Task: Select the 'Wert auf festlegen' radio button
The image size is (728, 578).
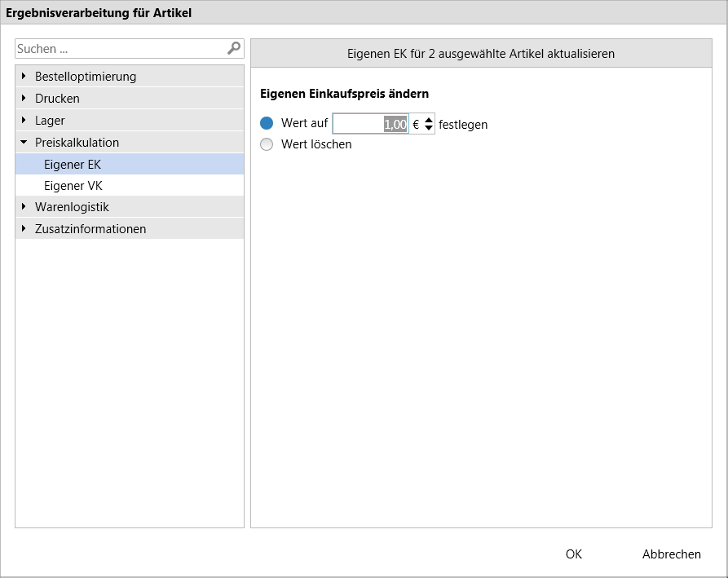Action: 267,123
